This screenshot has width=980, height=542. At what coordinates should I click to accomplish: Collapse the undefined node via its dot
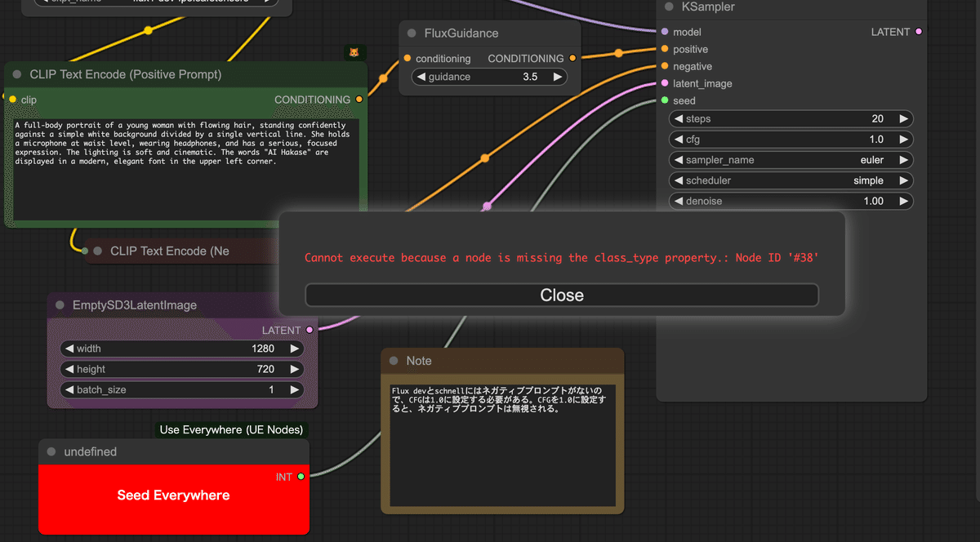point(51,451)
